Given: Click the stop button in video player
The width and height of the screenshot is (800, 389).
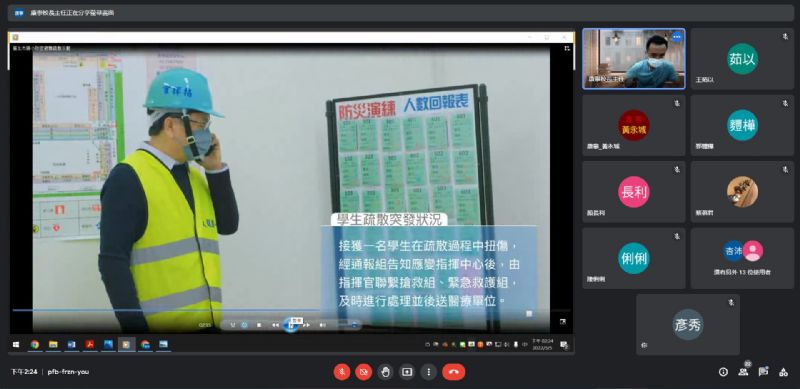Looking at the screenshot, I should (x=259, y=325).
